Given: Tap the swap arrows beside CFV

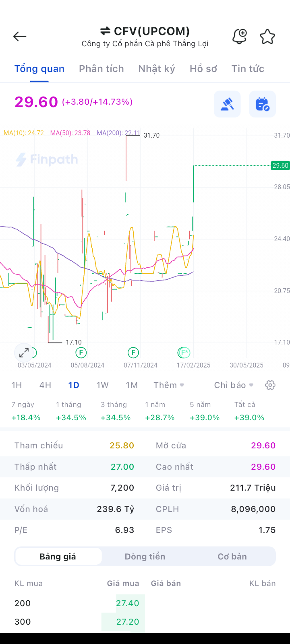Looking at the screenshot, I should coord(105,31).
